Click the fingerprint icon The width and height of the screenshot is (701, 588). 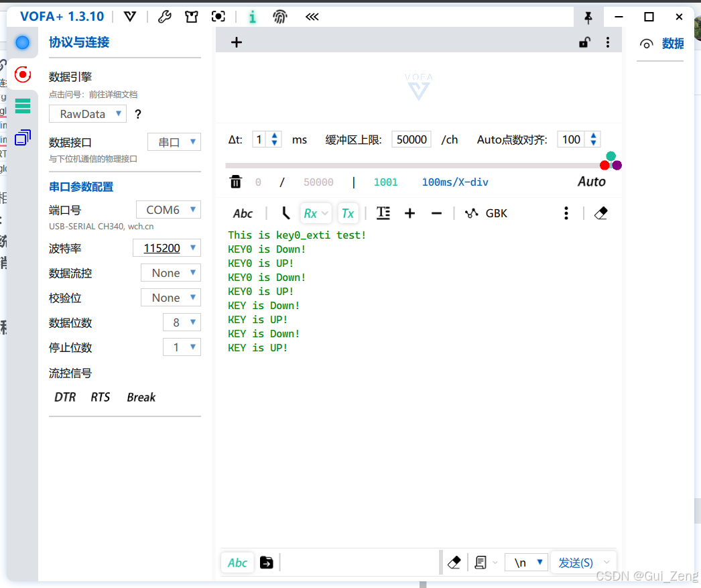[280, 17]
